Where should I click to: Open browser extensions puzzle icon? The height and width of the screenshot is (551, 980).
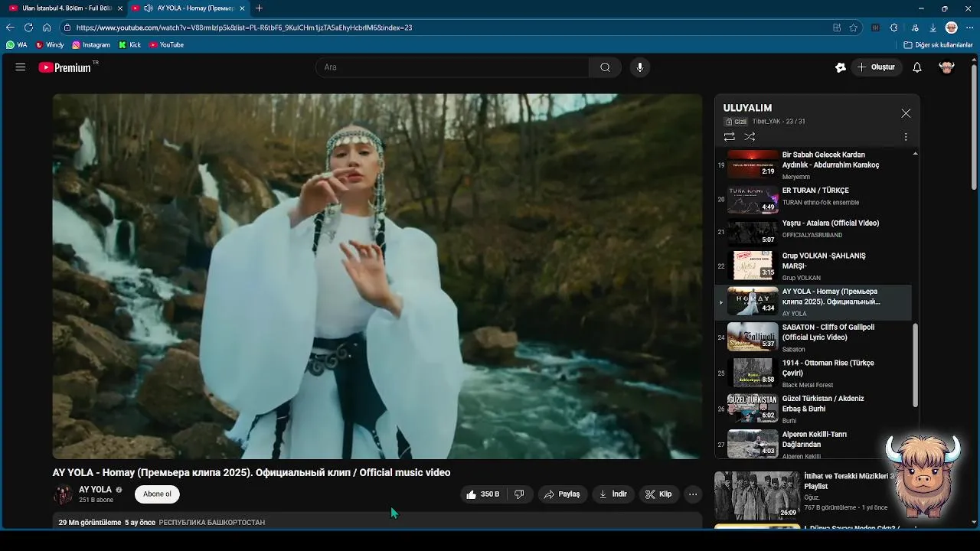coord(894,28)
